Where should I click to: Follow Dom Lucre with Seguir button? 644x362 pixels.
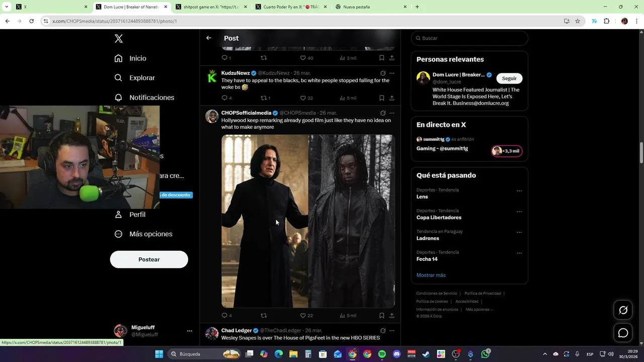coord(509,78)
